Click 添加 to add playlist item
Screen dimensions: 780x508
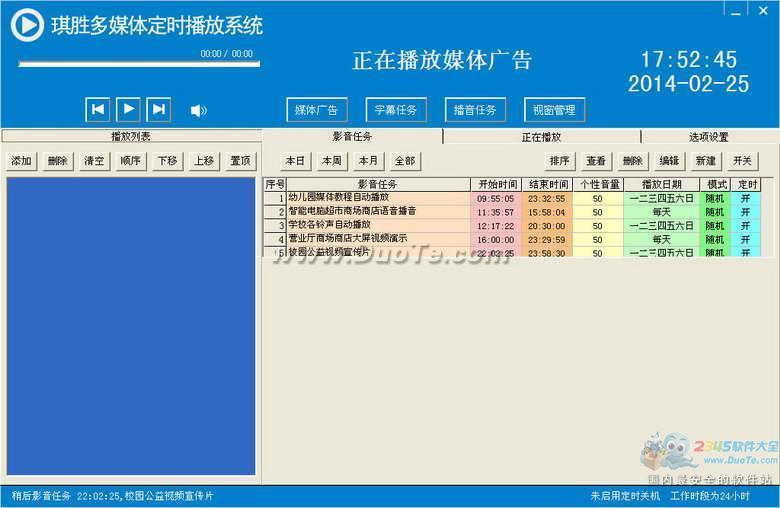click(21, 161)
